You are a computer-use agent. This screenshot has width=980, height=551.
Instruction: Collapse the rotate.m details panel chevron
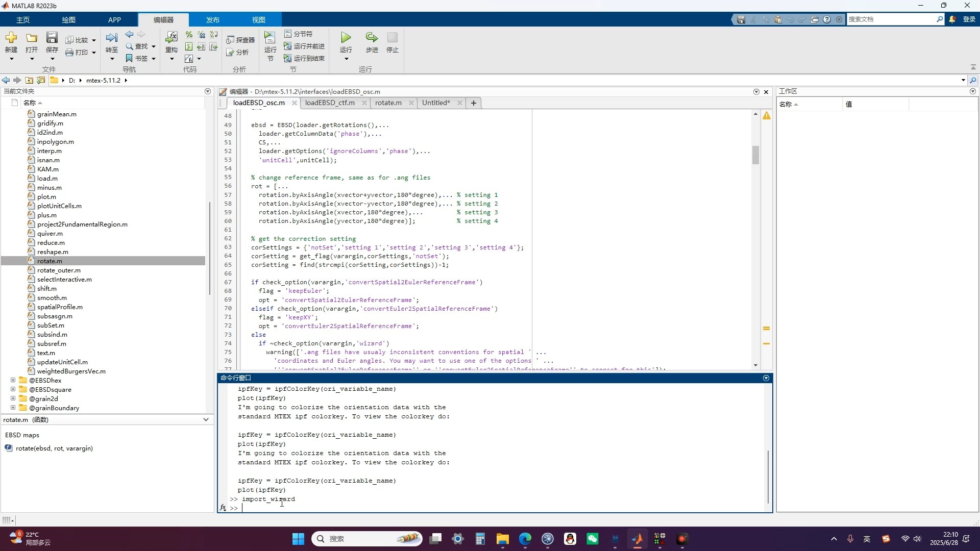206,420
